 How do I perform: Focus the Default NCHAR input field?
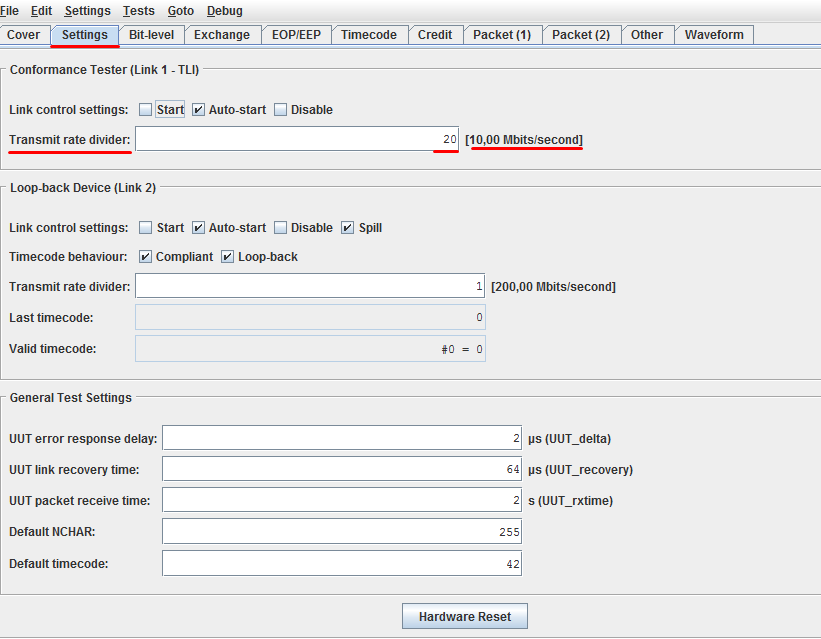(341, 532)
